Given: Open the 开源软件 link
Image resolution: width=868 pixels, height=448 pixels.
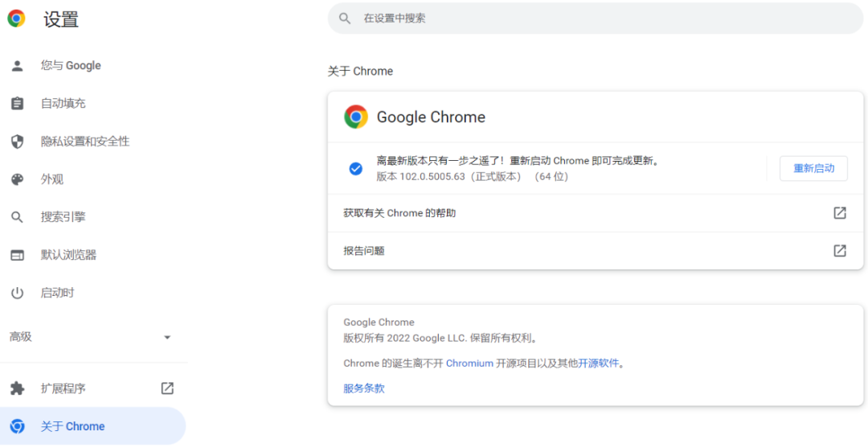Looking at the screenshot, I should tap(599, 363).
